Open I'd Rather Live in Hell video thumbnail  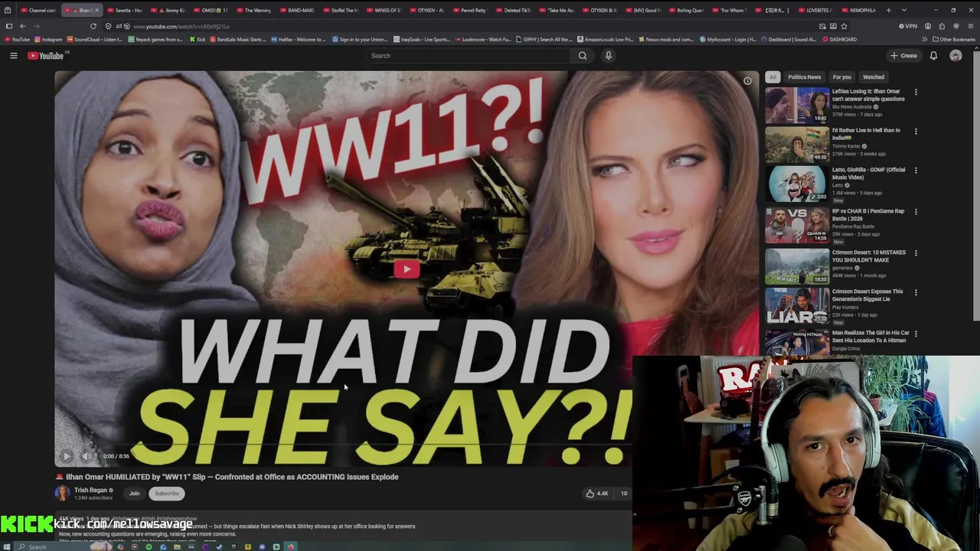click(797, 145)
